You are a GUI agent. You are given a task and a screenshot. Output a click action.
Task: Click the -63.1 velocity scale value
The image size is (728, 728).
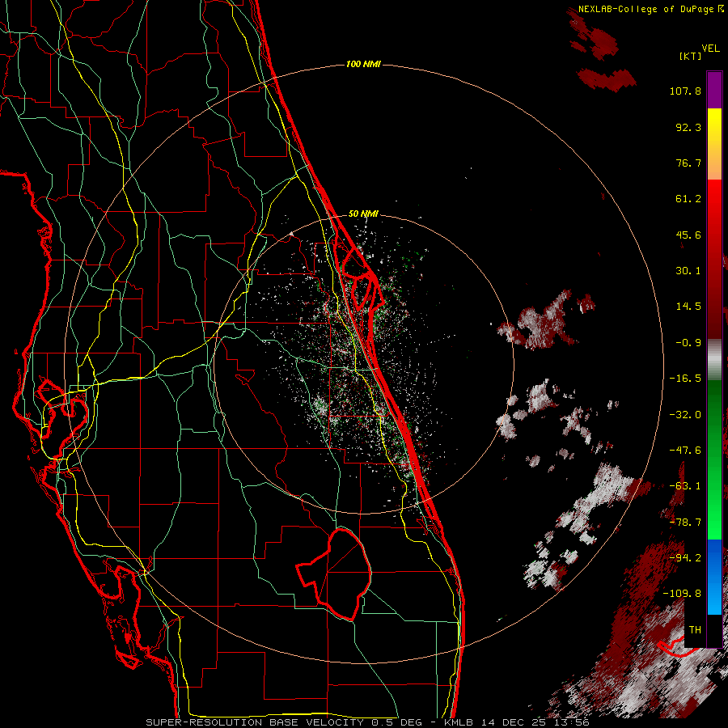(x=685, y=486)
